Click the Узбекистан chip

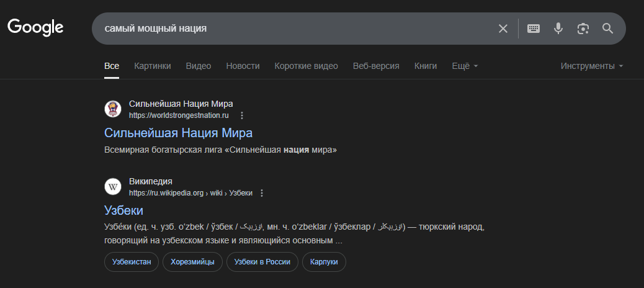(132, 262)
